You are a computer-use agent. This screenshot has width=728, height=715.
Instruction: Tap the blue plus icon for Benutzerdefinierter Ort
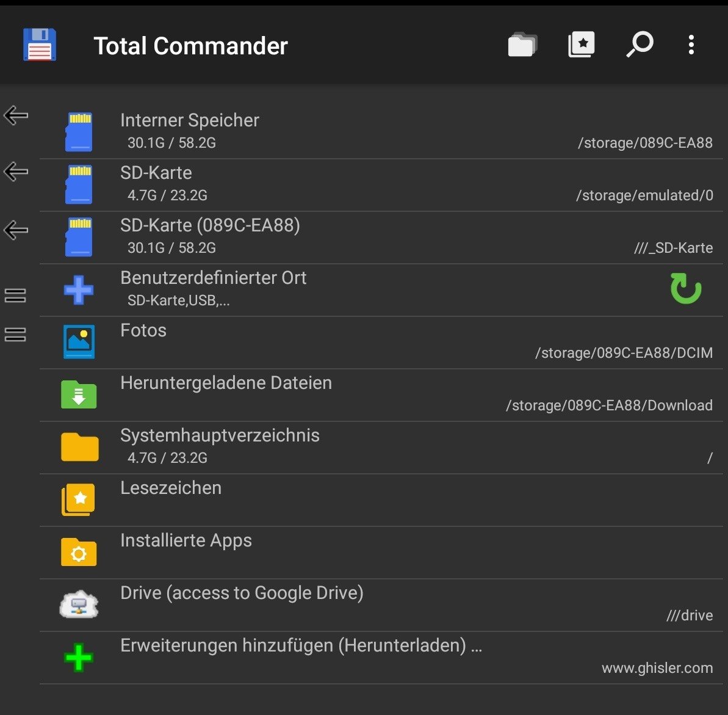79,290
